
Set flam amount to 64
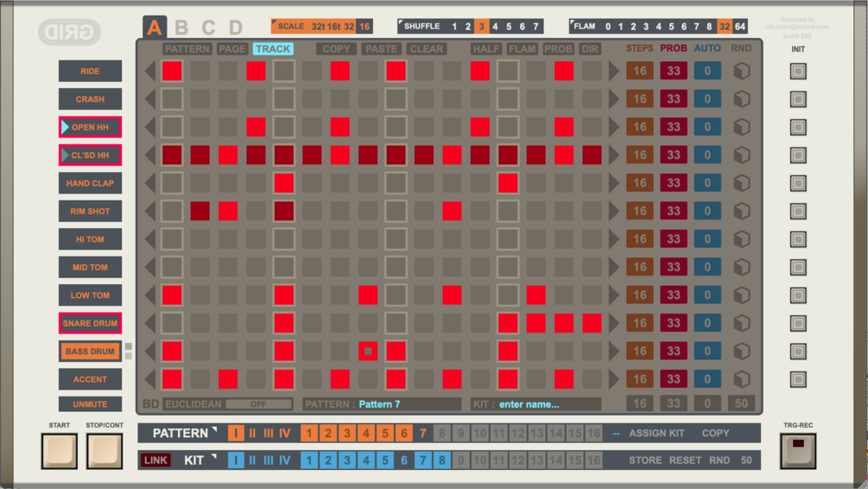tap(739, 26)
